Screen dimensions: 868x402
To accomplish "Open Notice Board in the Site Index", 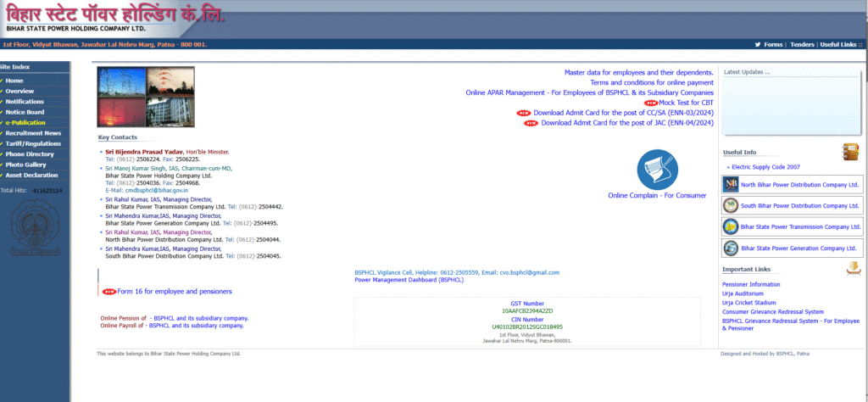I will coord(25,113).
